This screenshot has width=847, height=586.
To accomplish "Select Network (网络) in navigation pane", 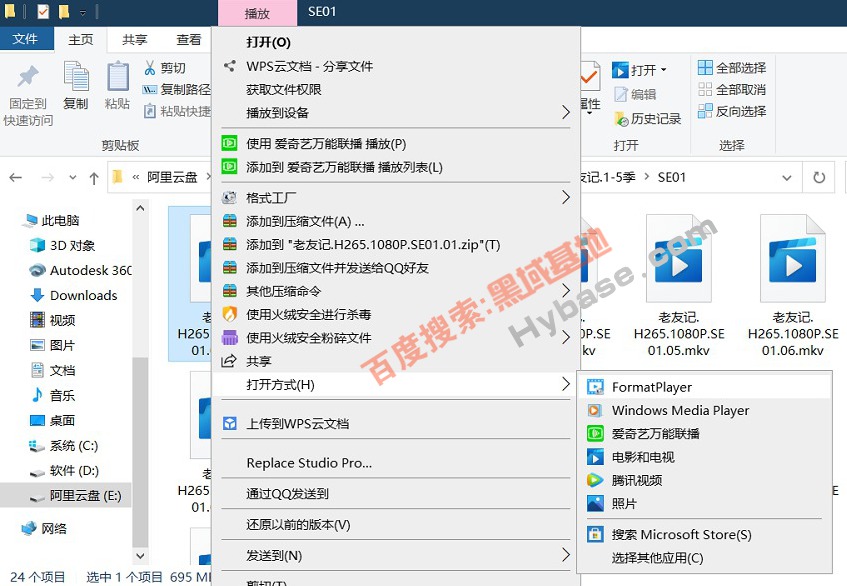I will pyautogui.click(x=44, y=528).
